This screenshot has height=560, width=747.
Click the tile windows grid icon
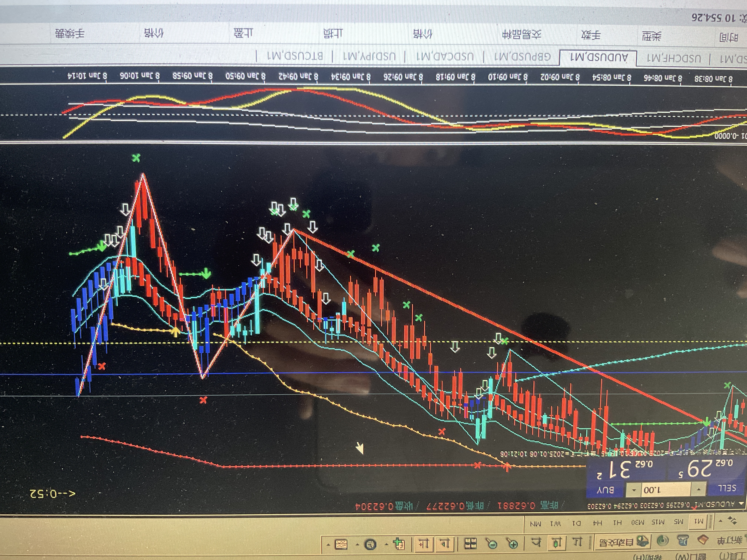pos(470,544)
